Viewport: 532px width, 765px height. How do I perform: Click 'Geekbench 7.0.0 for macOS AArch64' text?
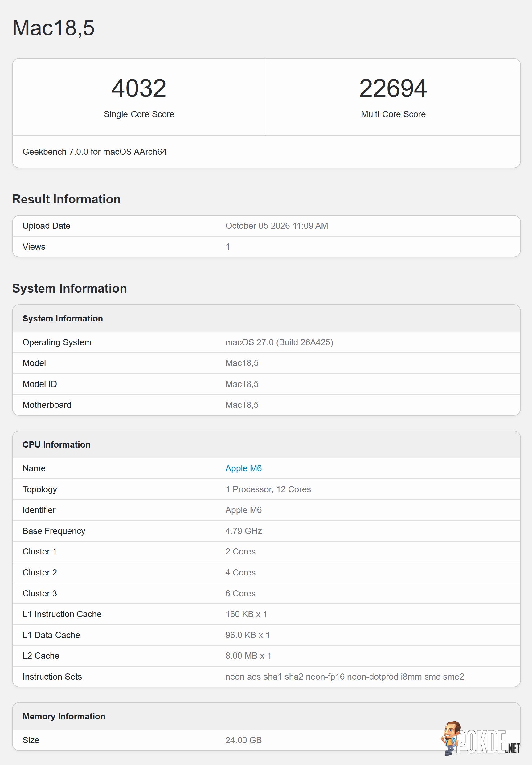click(95, 152)
